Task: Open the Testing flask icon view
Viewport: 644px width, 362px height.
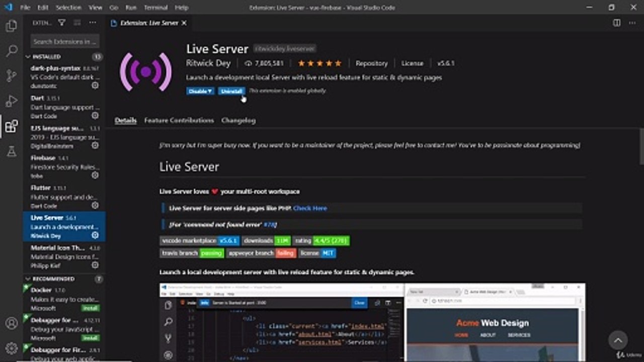Action: (x=11, y=151)
